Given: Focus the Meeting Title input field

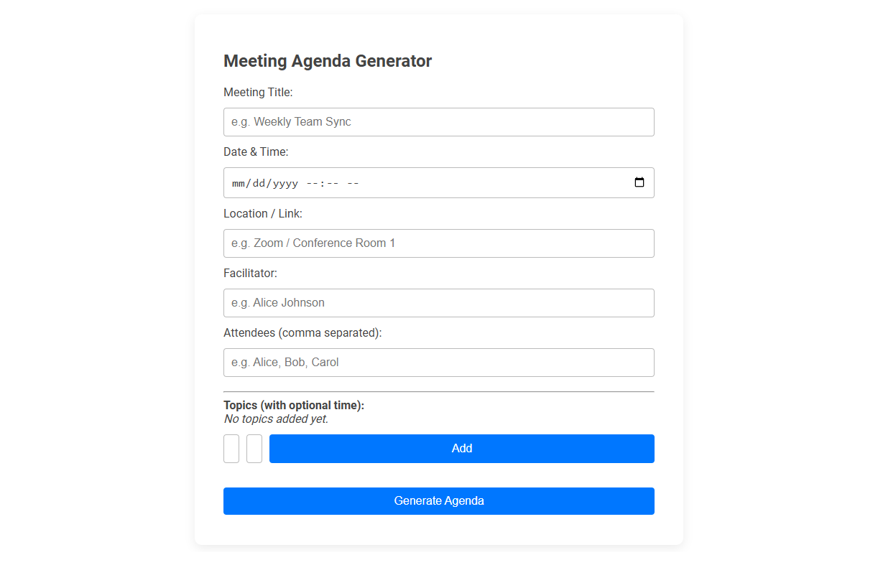Looking at the screenshot, I should pyautogui.click(x=438, y=122).
